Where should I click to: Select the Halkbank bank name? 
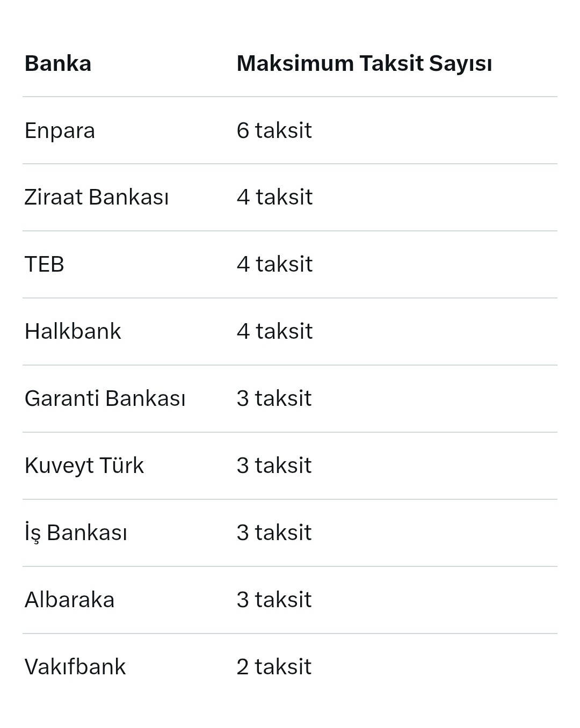73,332
